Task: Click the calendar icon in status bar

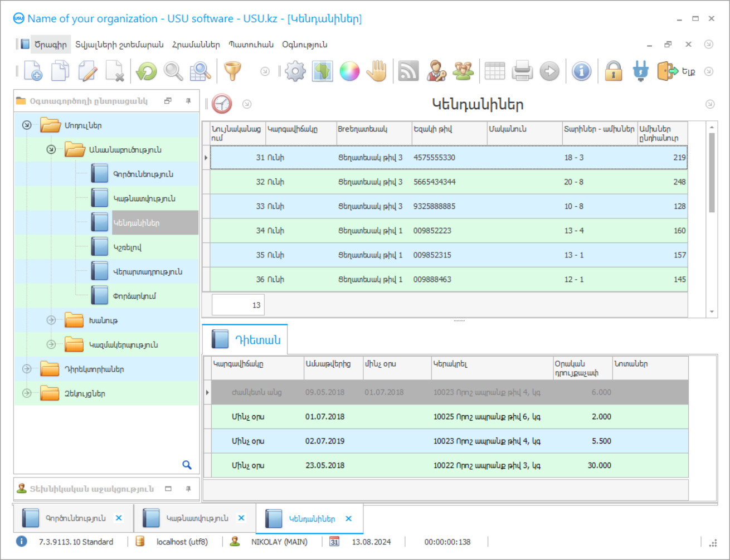Action: 334,542
